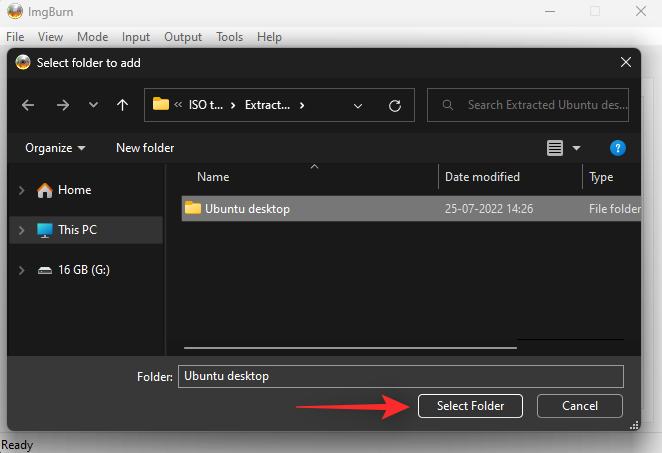Sort by the Date modified column

coord(482,177)
